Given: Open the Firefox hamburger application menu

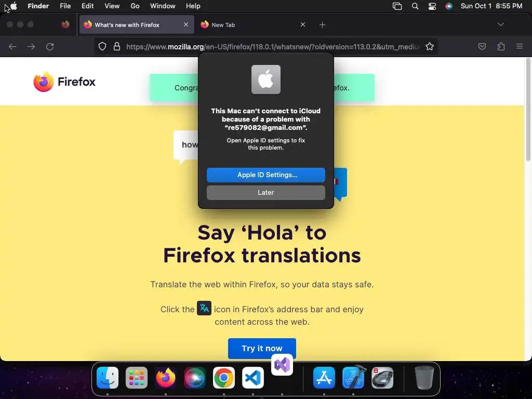Looking at the screenshot, I should click(x=519, y=46).
